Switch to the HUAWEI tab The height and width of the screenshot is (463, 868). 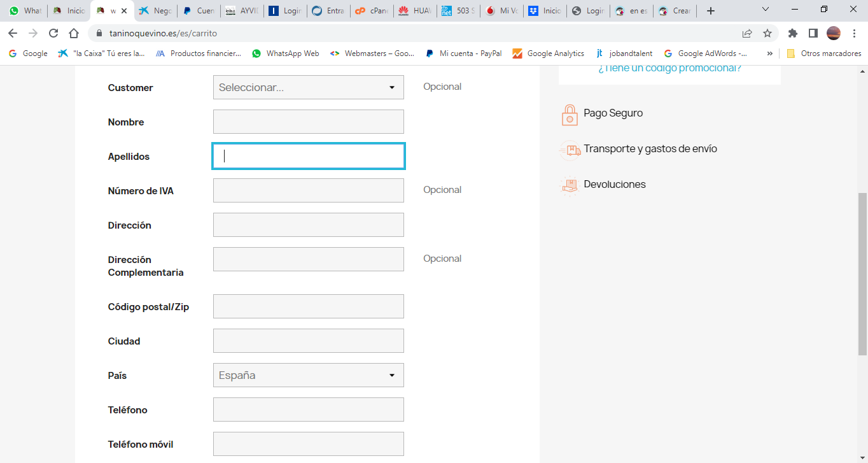[x=415, y=11]
